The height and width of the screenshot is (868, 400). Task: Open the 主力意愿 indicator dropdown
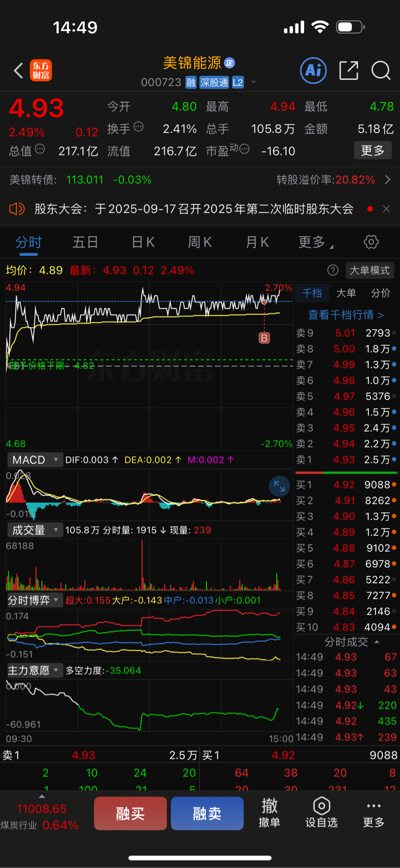tap(35, 670)
